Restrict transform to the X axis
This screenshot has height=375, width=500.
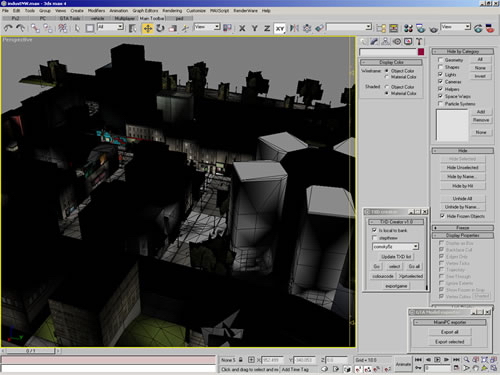click(x=242, y=29)
